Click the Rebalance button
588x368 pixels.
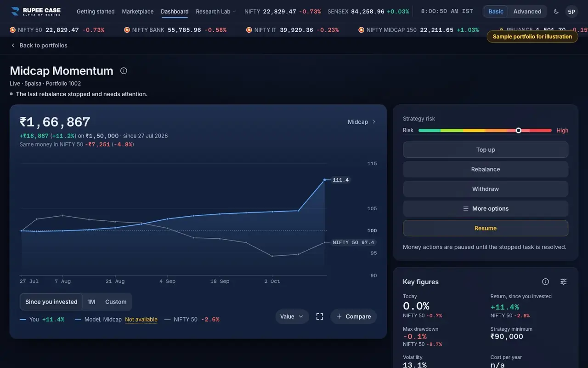486,169
